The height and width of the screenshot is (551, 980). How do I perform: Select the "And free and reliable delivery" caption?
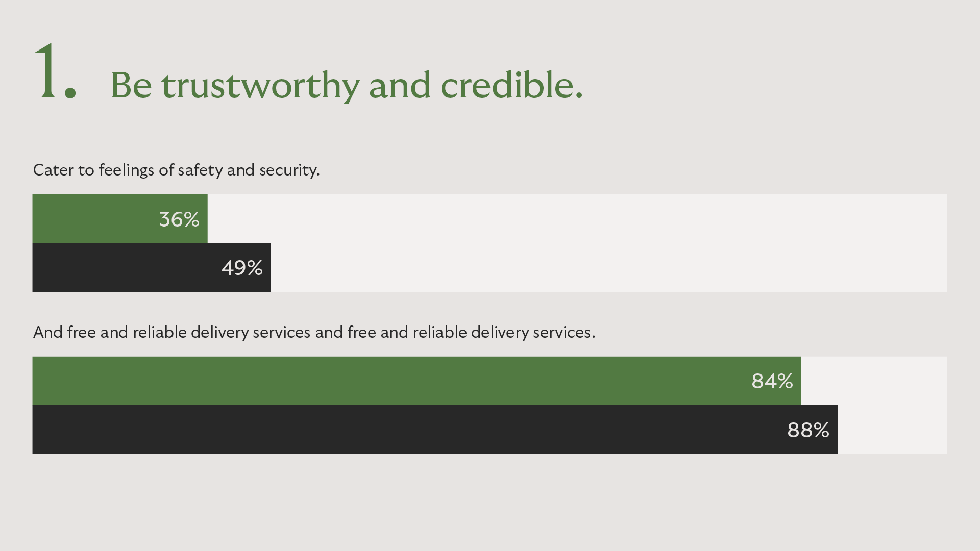point(314,332)
